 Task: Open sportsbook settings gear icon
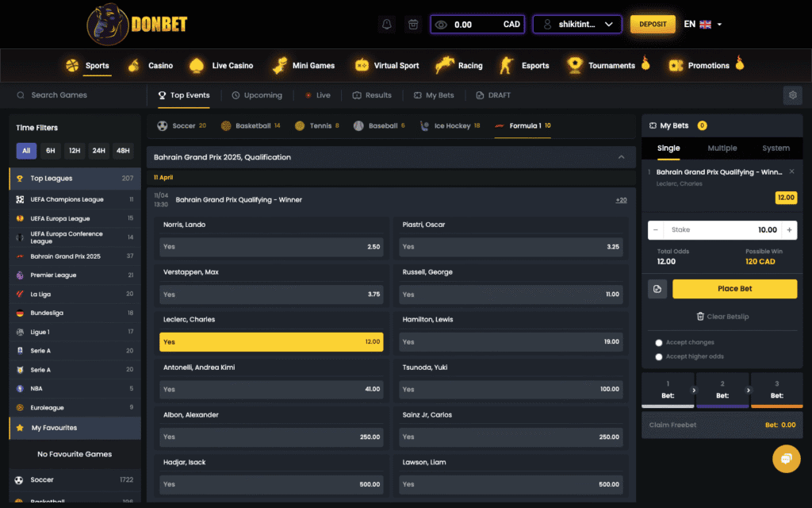coord(792,95)
